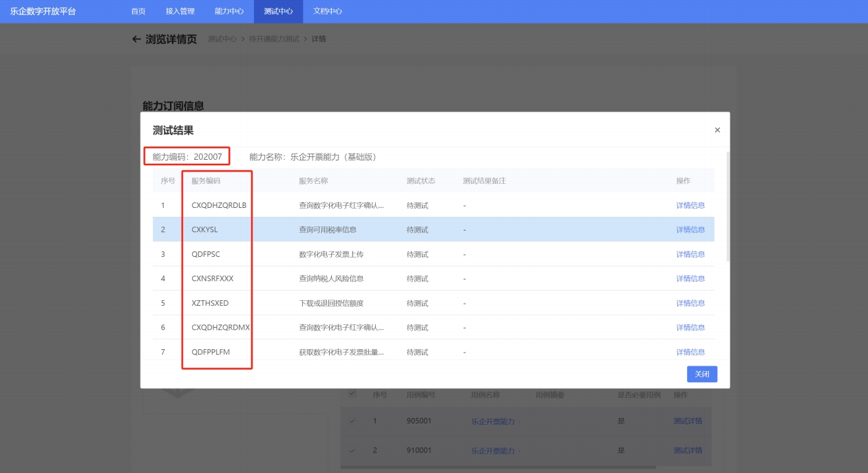Open 详情信息 for service CXQDHZQRDMX
This screenshot has width=868, height=473.
[x=690, y=327]
